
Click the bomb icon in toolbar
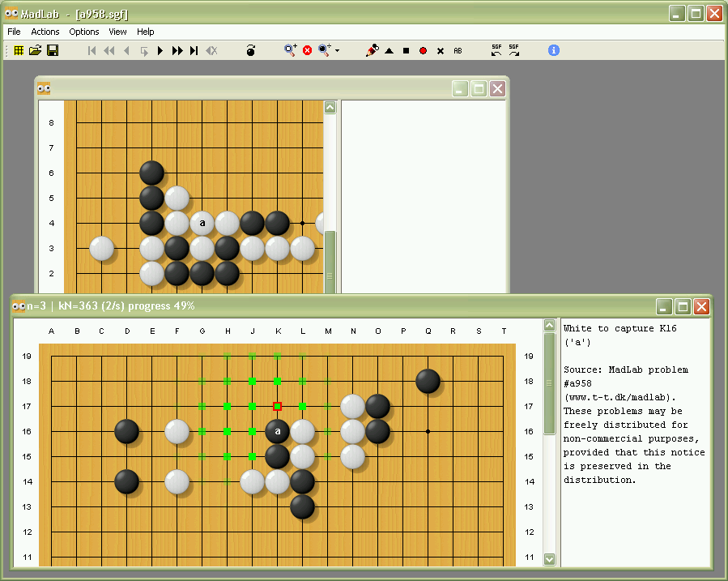[x=250, y=50]
